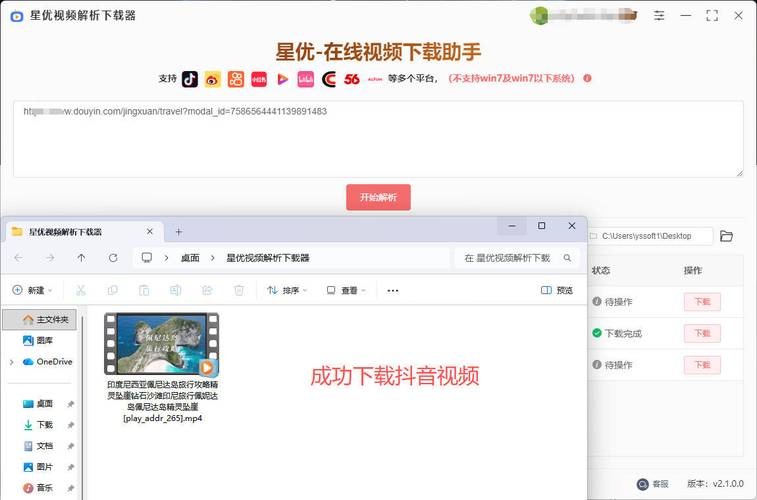Screen dimensions: 757x500
Task: Select 主文件夹 in the sidebar
Action: [x=40, y=319]
